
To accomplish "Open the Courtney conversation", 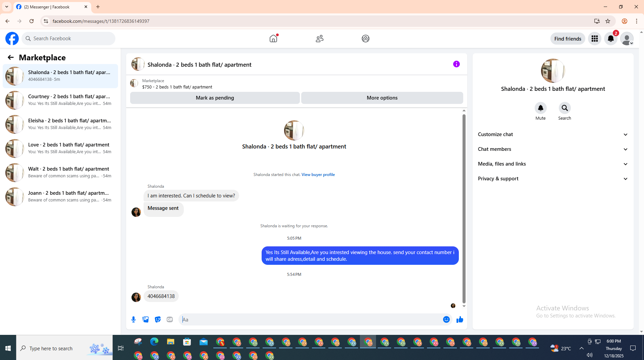I will pyautogui.click(x=60, y=100).
